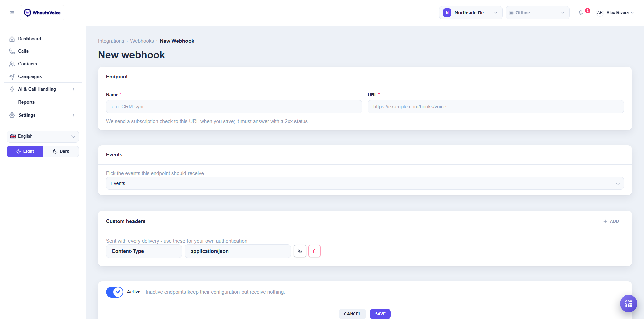Click the AI & Call Handling lightning icon
The height and width of the screenshot is (319, 644).
coord(12,89)
